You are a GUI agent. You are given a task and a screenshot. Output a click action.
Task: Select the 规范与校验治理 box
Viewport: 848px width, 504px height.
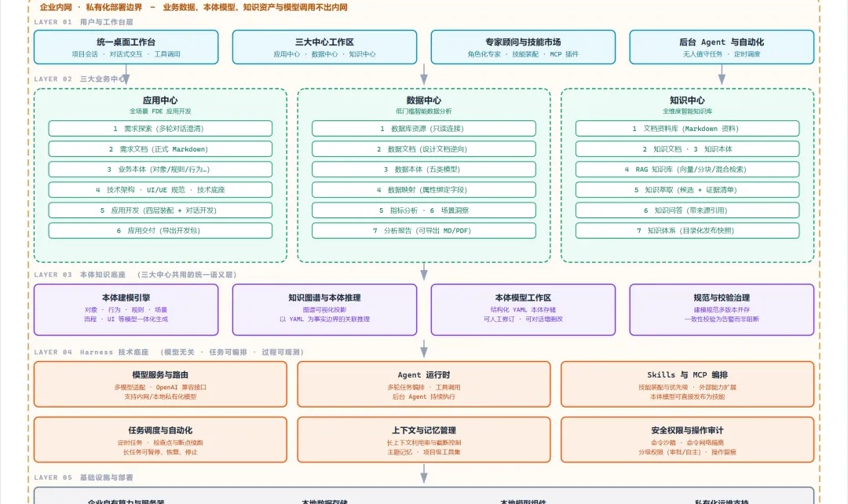click(x=722, y=310)
